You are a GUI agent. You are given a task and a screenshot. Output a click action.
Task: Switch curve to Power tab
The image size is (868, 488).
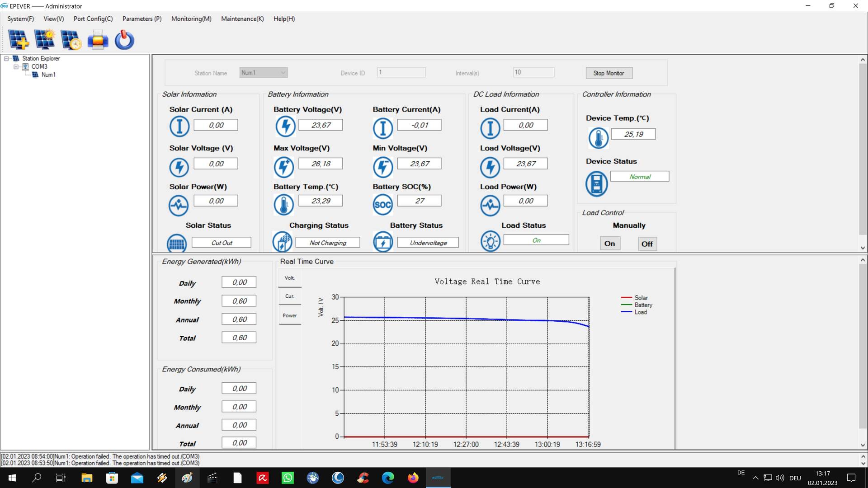pyautogui.click(x=290, y=316)
